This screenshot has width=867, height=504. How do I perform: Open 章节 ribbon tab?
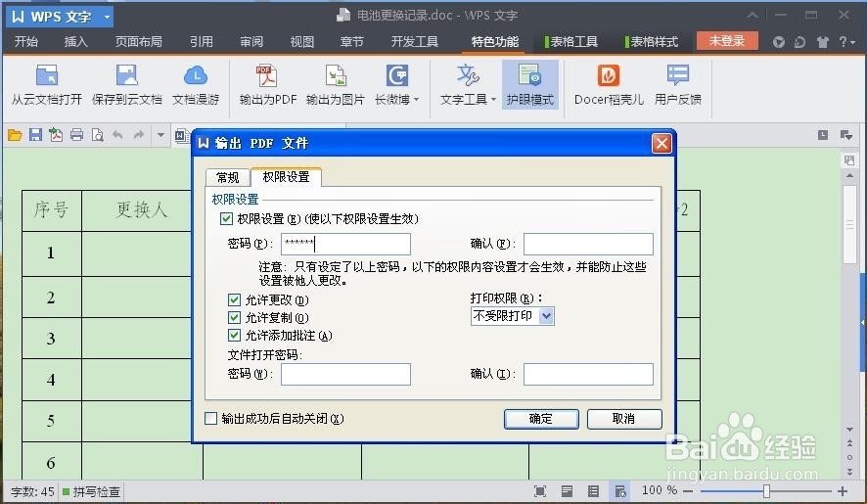(352, 41)
